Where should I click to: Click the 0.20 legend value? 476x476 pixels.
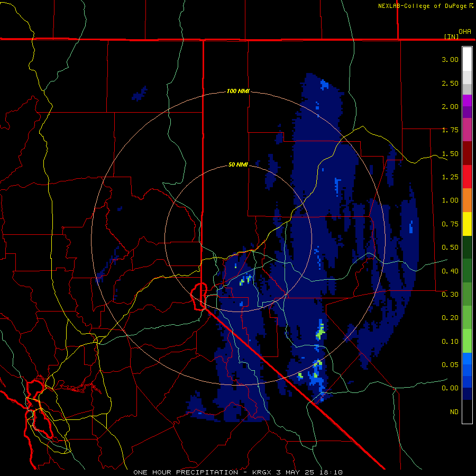[450, 318]
